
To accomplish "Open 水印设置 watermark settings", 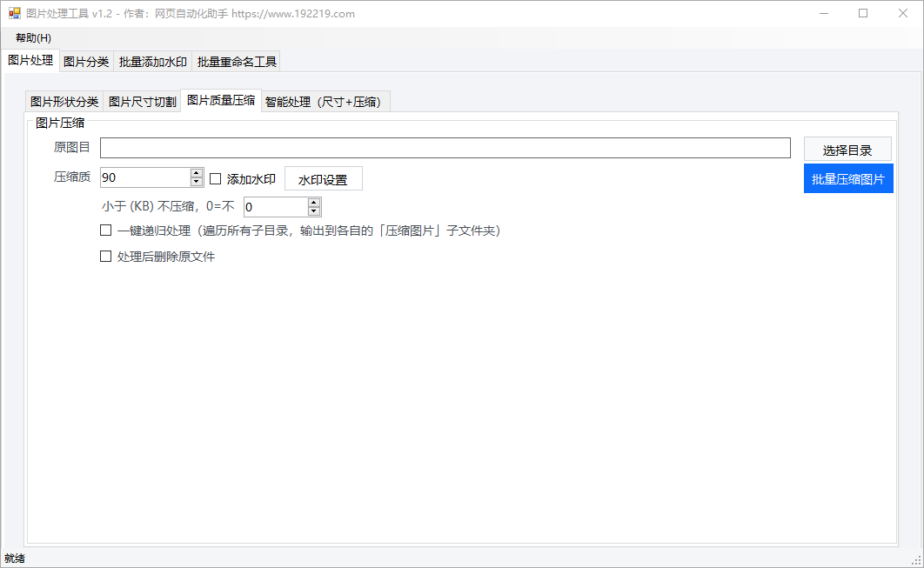I will click(323, 179).
